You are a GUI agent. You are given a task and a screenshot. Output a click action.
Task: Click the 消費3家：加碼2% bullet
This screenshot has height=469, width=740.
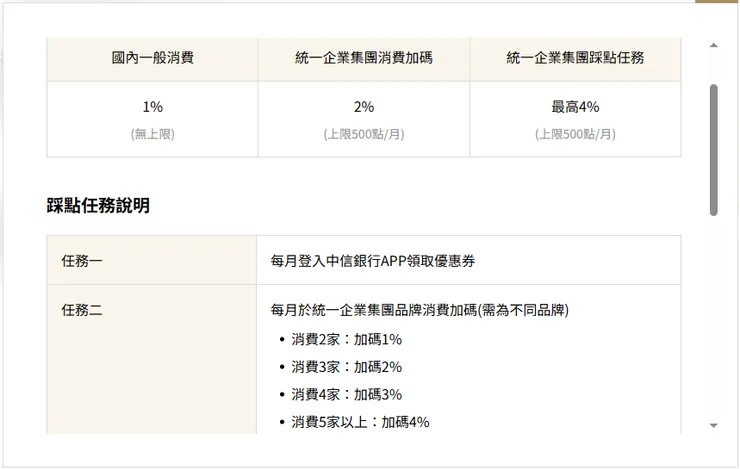347,367
